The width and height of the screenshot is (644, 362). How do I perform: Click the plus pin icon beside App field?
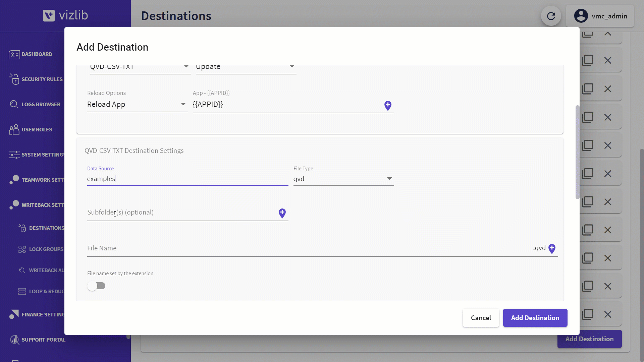(x=388, y=106)
